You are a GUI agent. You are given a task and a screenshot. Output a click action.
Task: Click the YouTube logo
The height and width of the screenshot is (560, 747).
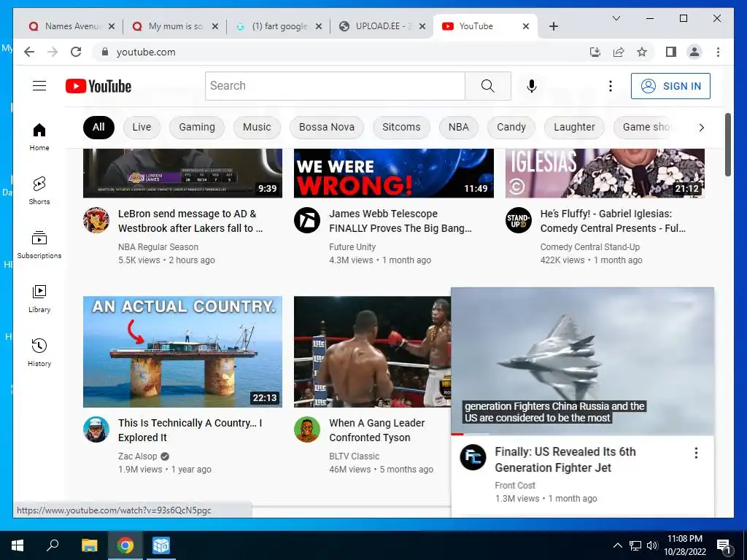coord(98,86)
